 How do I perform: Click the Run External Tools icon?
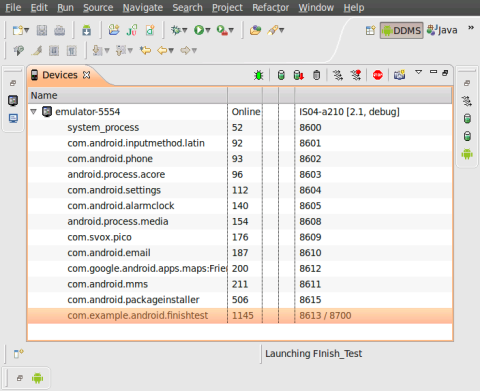(x=222, y=30)
